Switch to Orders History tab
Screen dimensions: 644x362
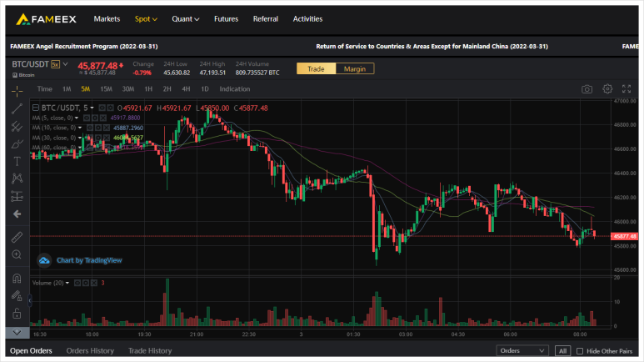90,351
